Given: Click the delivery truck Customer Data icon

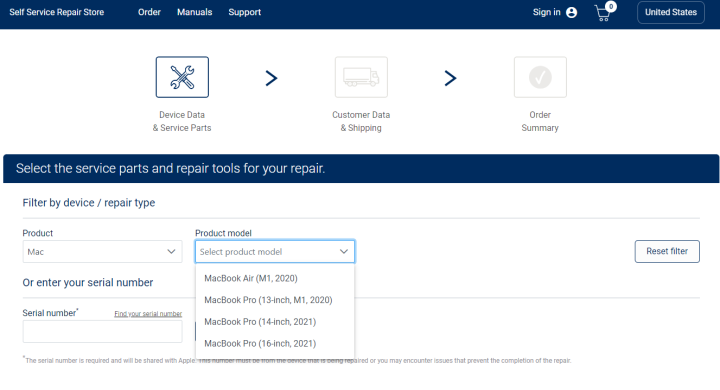Looking at the screenshot, I should tap(361, 77).
